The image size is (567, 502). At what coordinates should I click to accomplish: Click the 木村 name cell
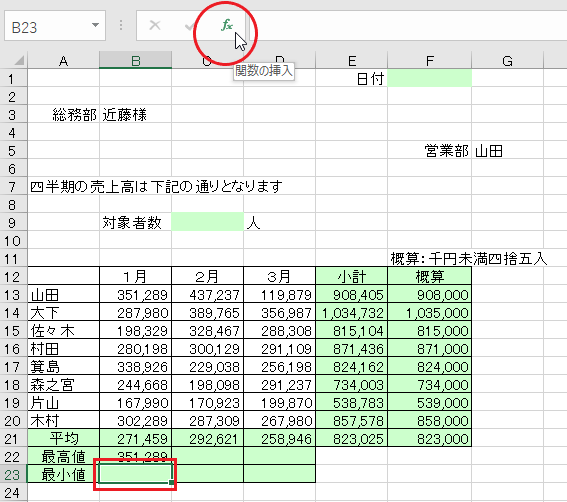pyautogui.click(x=63, y=420)
